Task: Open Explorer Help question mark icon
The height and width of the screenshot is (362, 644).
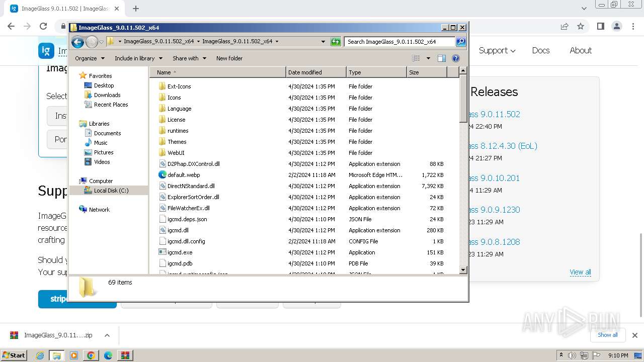Action: [456, 58]
